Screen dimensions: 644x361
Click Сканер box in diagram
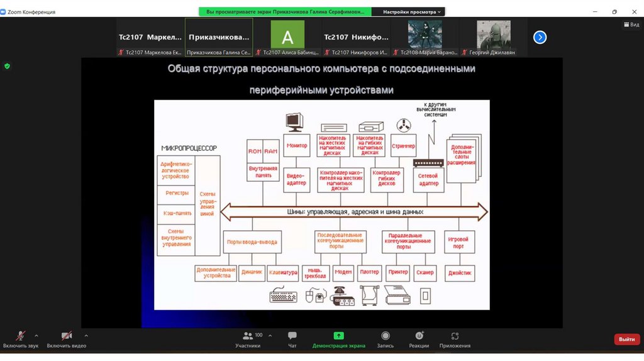[425, 273]
